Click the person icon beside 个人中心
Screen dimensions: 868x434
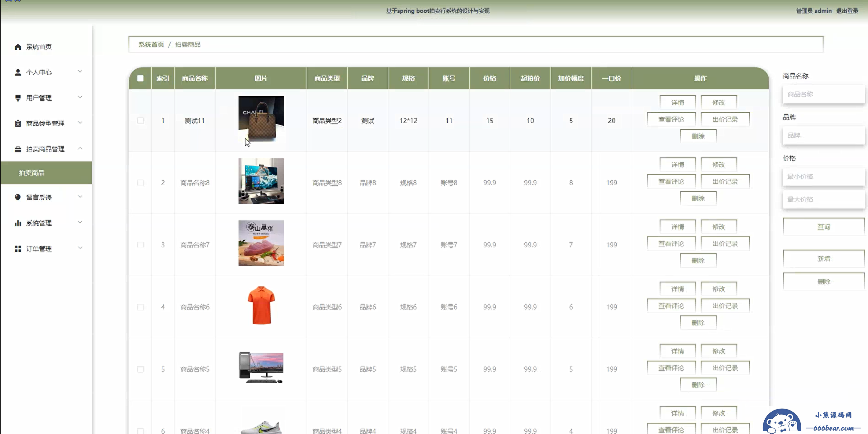point(18,72)
